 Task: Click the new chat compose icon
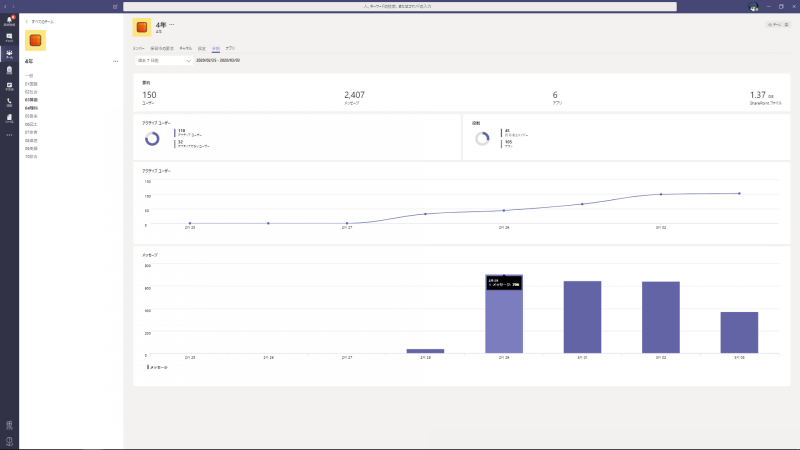tap(116, 6)
